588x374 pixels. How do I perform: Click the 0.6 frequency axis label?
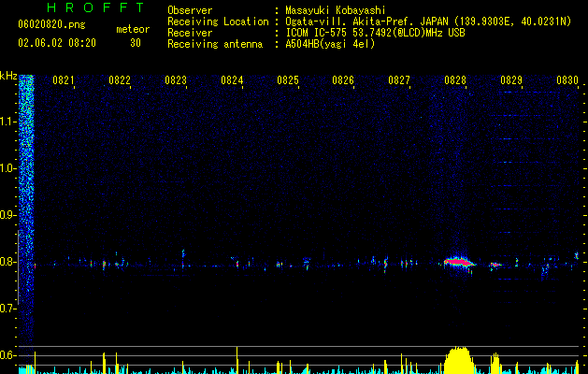click(x=8, y=355)
